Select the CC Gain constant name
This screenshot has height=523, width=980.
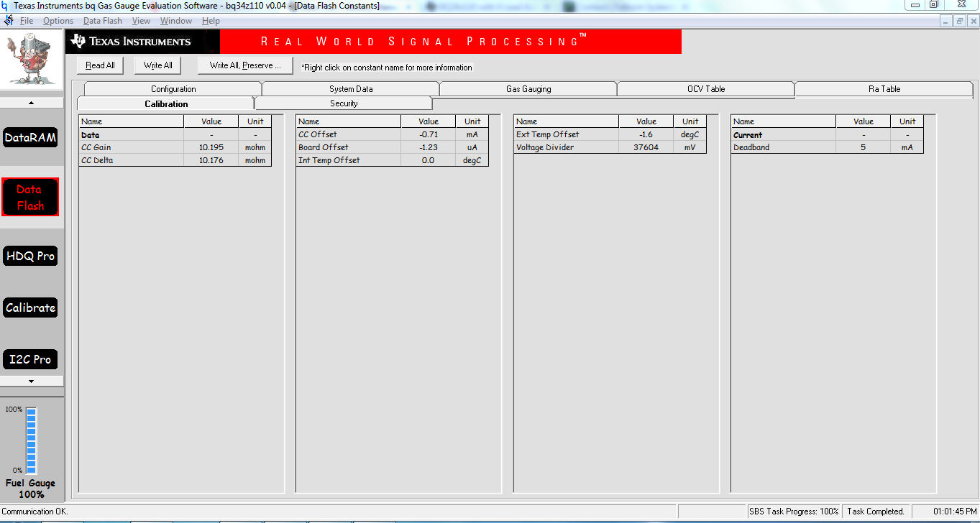132,147
